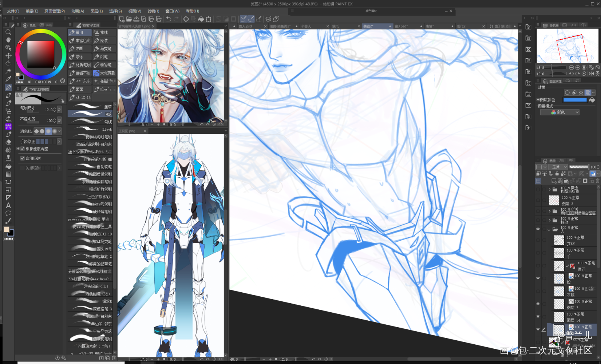Toggle visibility of 图层 14 layer
601x364 pixels.
[x=538, y=317]
